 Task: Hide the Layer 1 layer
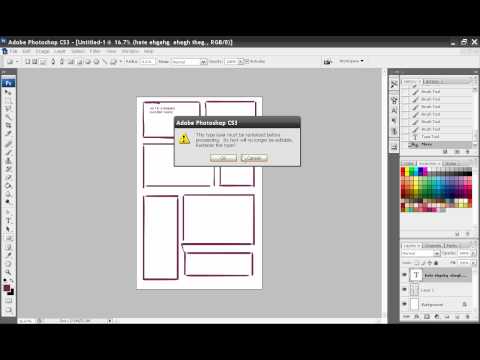coord(405,290)
